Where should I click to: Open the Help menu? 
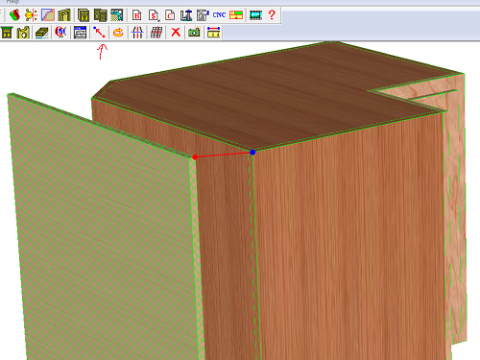click(13, 2)
